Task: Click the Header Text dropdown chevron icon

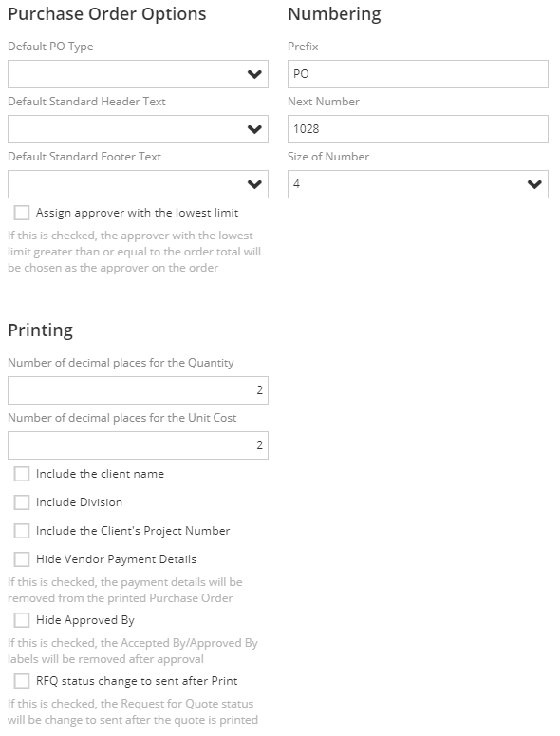Action: pos(254,129)
